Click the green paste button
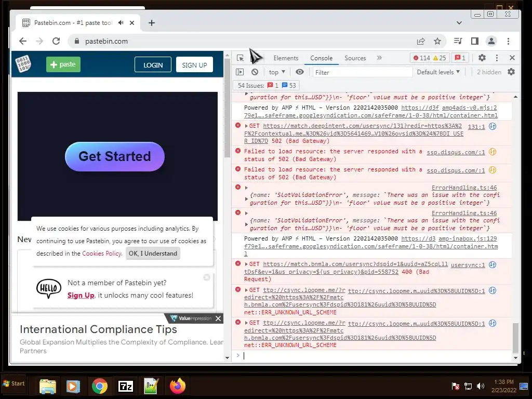This screenshot has width=532, height=399. pyautogui.click(x=63, y=64)
